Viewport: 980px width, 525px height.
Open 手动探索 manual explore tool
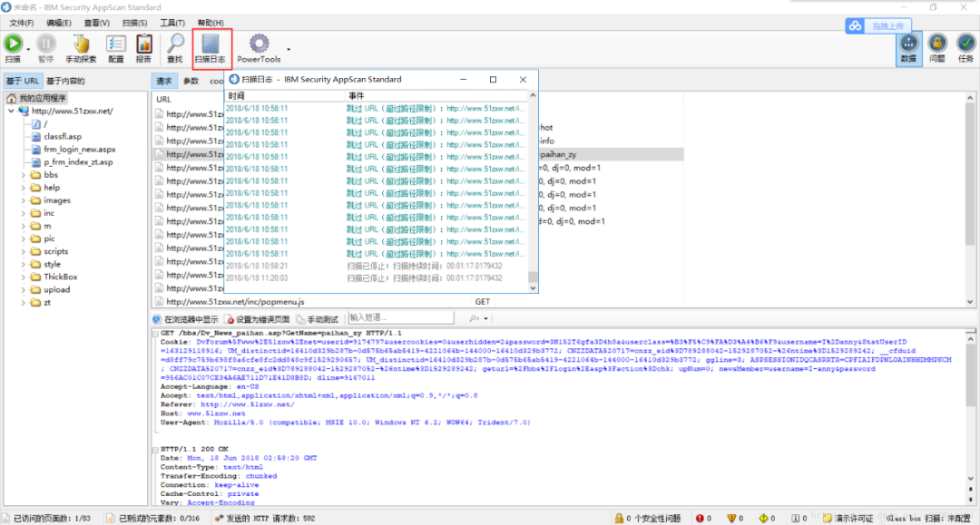click(x=81, y=49)
